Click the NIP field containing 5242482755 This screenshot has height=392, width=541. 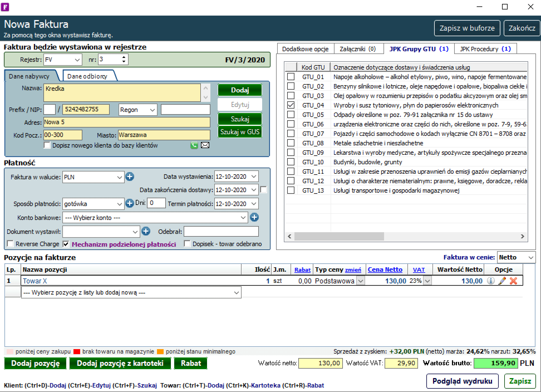pos(86,109)
